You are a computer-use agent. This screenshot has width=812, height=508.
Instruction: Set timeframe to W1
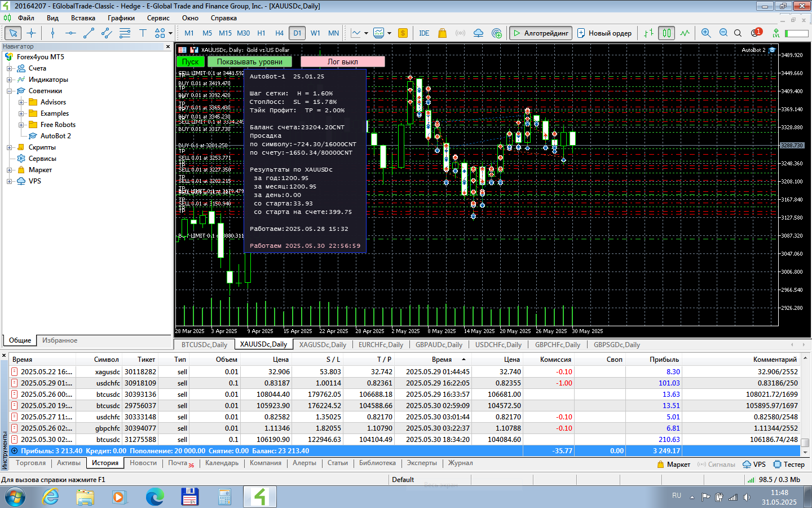315,33
